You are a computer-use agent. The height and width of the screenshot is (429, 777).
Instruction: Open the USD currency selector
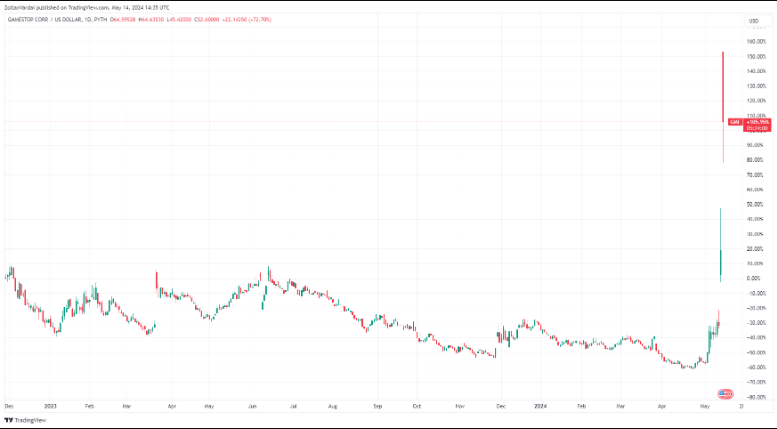click(x=752, y=20)
